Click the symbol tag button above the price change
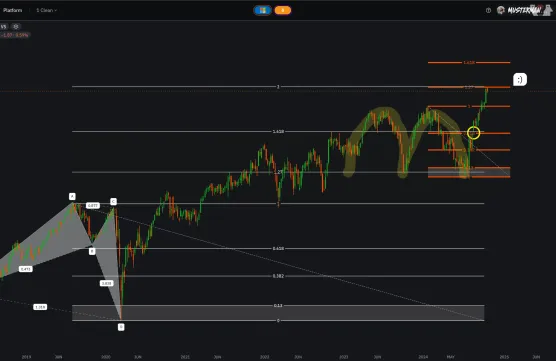The image size is (556, 361). coord(4,27)
